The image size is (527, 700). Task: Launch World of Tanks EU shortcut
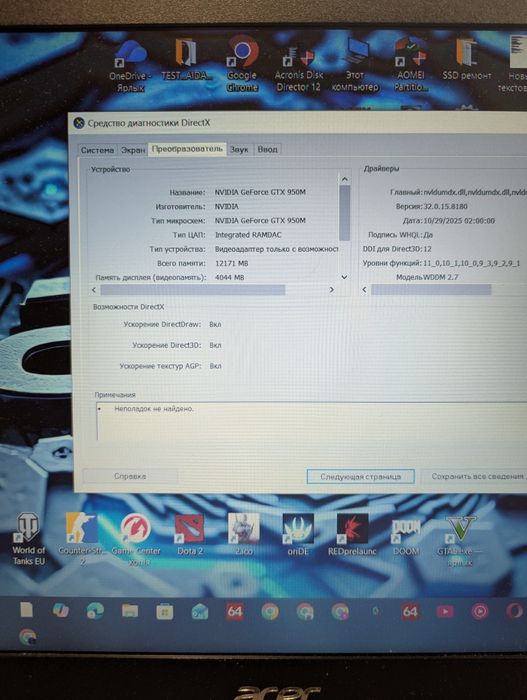pos(28,539)
